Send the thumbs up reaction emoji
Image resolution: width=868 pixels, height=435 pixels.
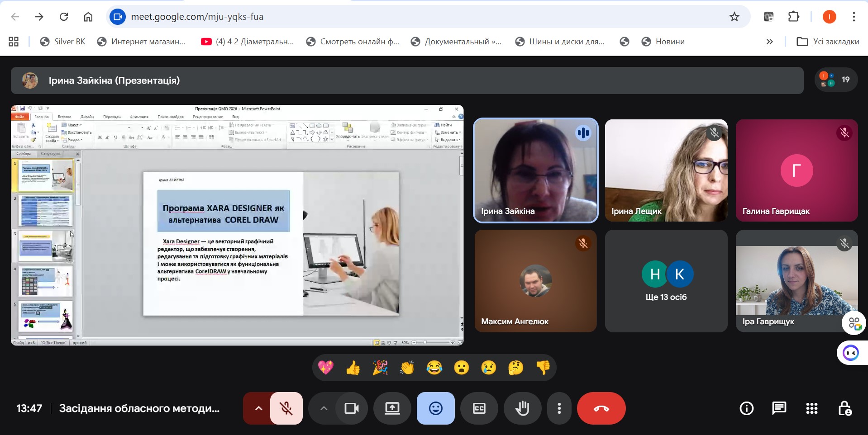tap(353, 368)
